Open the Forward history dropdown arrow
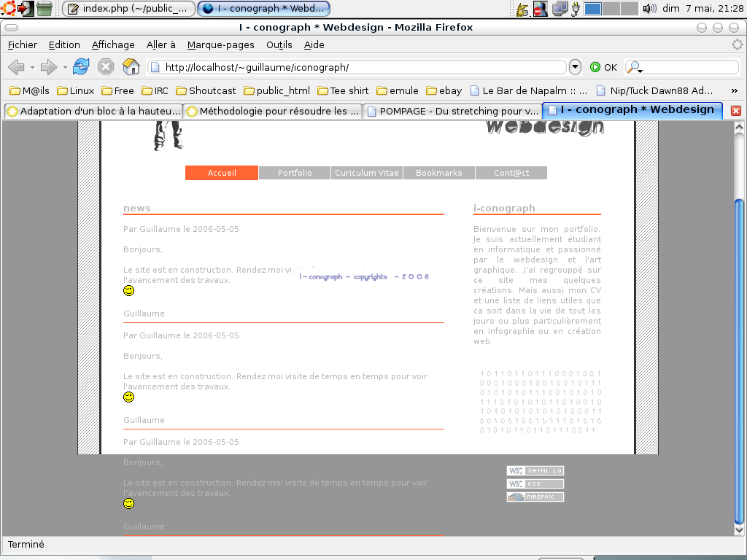Image resolution: width=747 pixels, height=560 pixels. point(65,68)
